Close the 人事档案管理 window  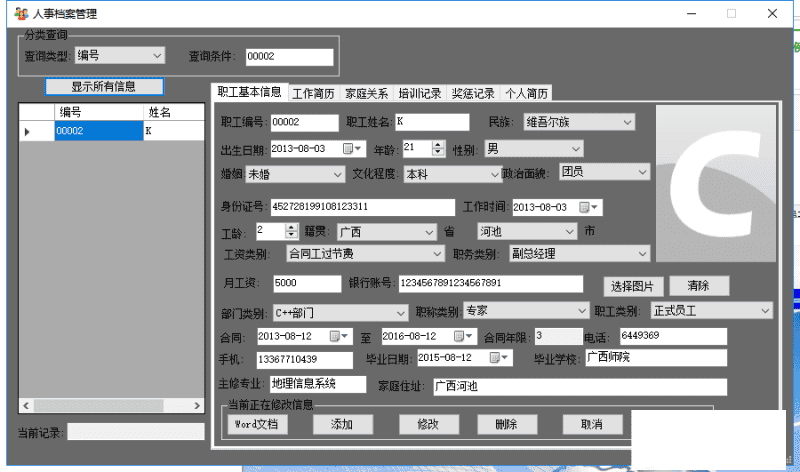click(772, 14)
